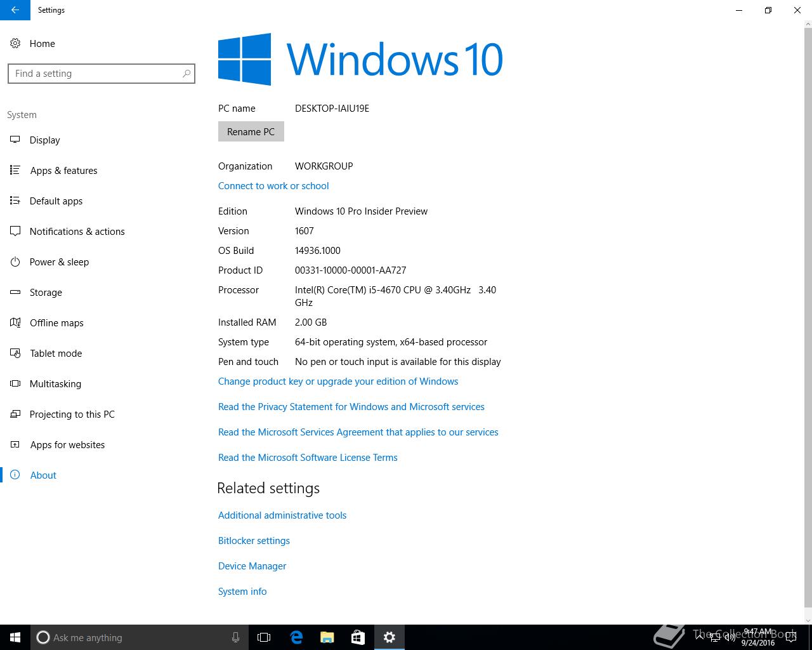Click the Version value 1607
Image resolution: width=812 pixels, height=650 pixels.
click(x=304, y=231)
